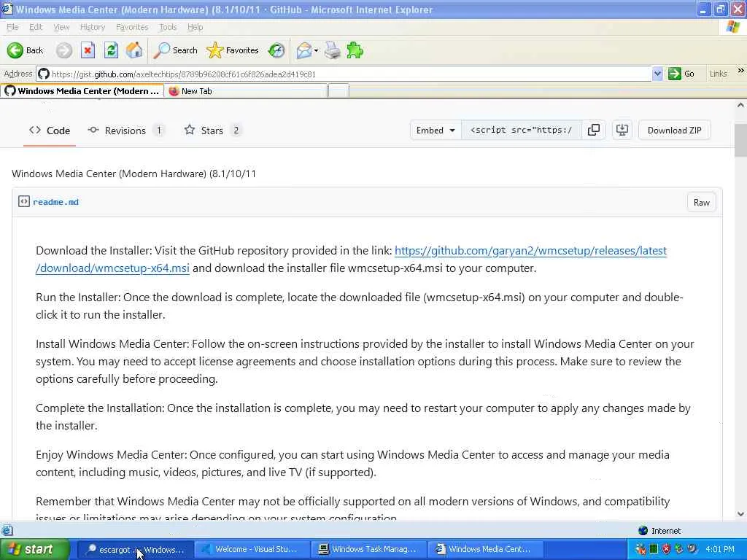Click the Mail envelope icon
Image resolution: width=747 pixels, height=560 pixels.
tap(304, 50)
